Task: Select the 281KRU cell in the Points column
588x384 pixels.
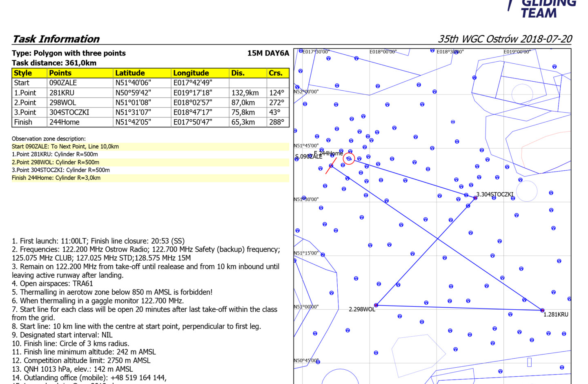Action: tap(62, 93)
